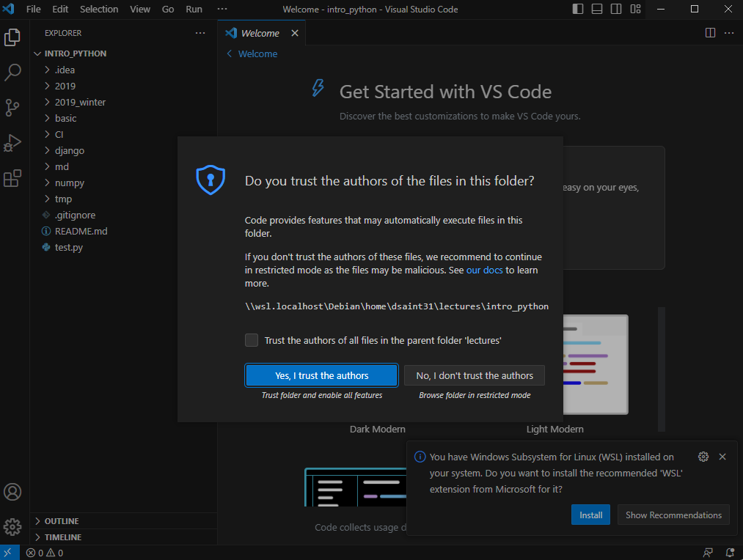Image resolution: width=743 pixels, height=560 pixels.
Task: Click the remote window indicator in status bar
Action: [x=9, y=553]
